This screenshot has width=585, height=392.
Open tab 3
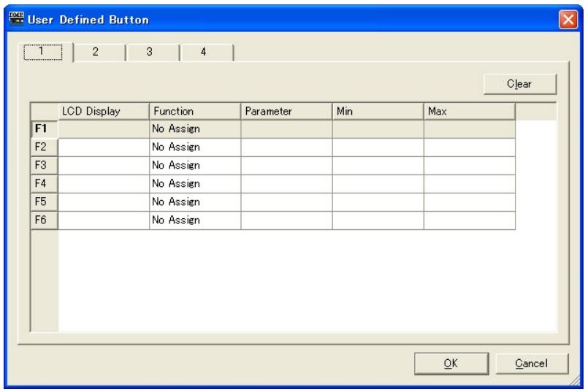pyautogui.click(x=153, y=53)
